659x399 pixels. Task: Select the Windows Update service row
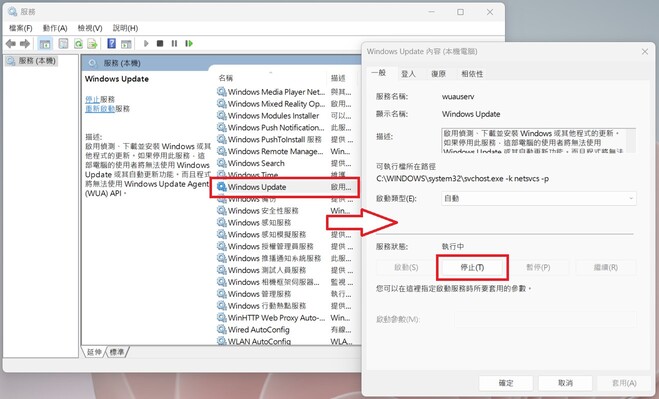click(x=285, y=187)
